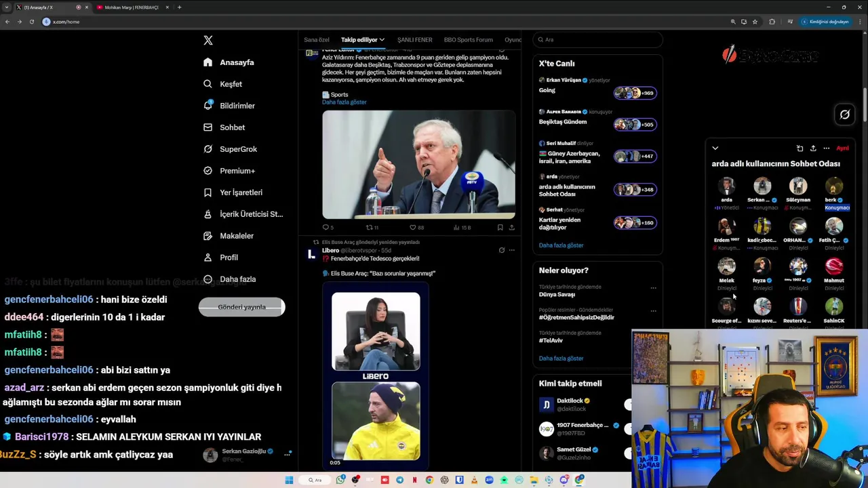
Task: Open berk speaker avatar in space
Action: [x=834, y=186]
